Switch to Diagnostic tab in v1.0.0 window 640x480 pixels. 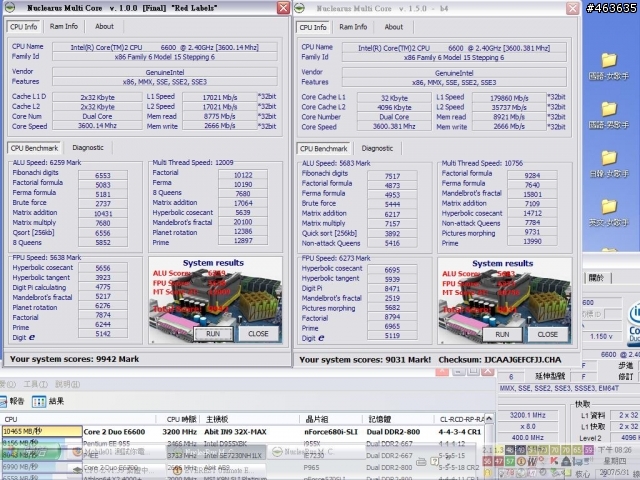[88, 148]
